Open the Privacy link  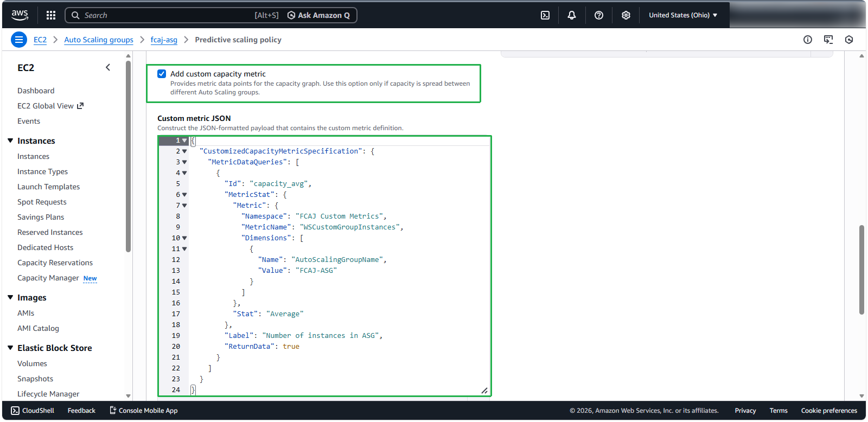pos(745,411)
